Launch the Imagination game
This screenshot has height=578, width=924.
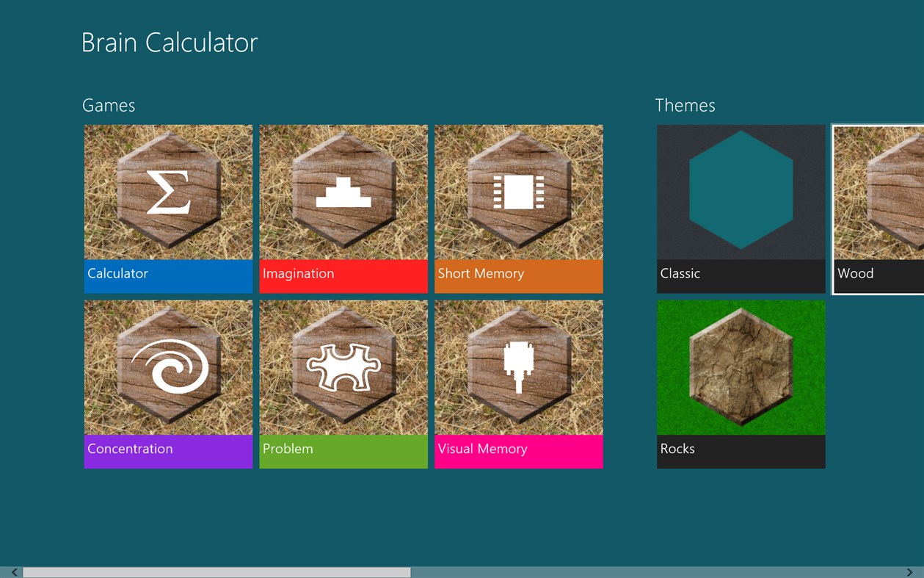(343, 209)
